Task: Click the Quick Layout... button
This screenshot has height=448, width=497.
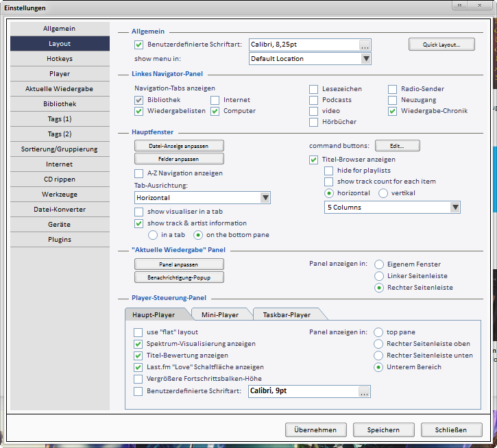Action: point(441,45)
